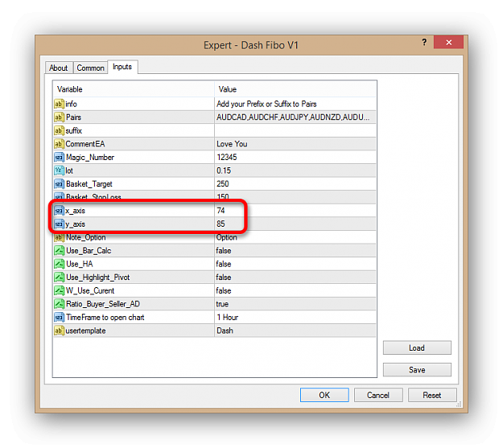Viewport: 503px width, 448px height.
Task: Click the Reset button
Action: tap(432, 395)
